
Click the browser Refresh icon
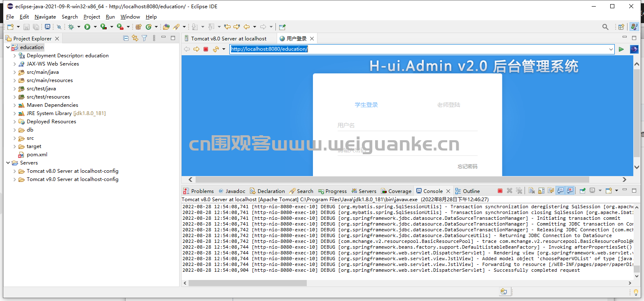pyautogui.click(x=216, y=49)
